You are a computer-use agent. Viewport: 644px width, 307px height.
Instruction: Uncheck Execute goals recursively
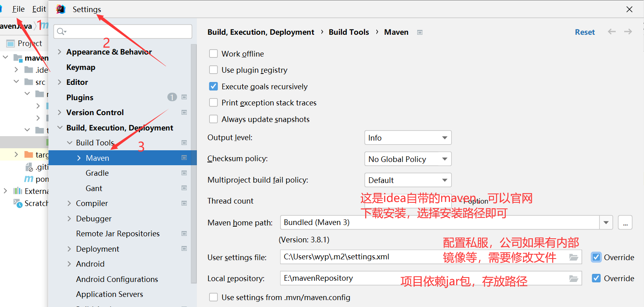pyautogui.click(x=213, y=86)
